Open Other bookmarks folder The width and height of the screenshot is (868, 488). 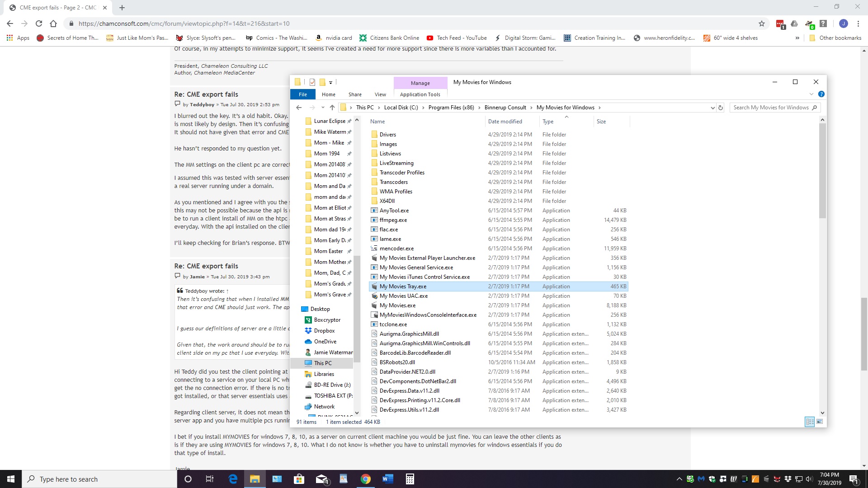tap(835, 38)
